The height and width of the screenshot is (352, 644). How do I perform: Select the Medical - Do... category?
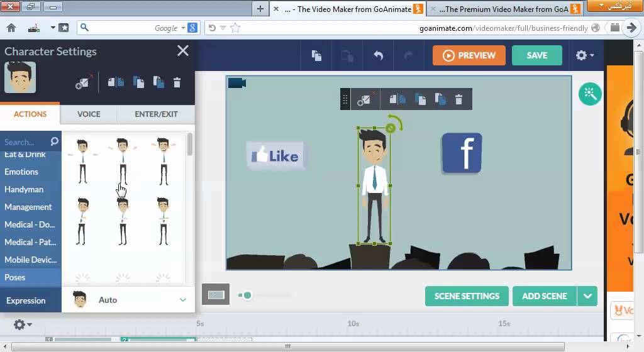click(x=30, y=224)
